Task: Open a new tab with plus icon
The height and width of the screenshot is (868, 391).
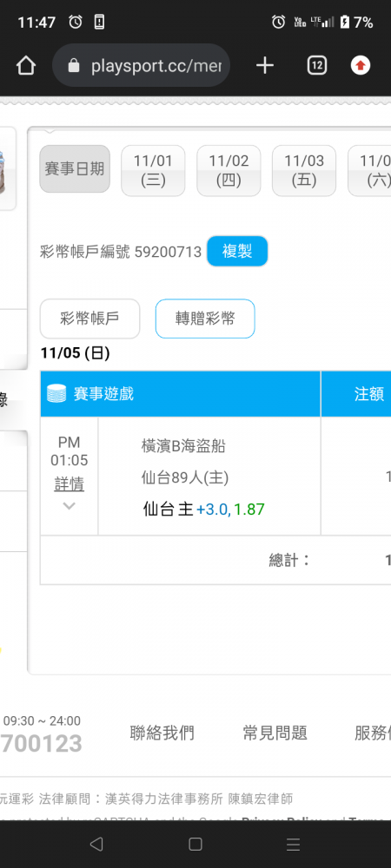Action: point(265,66)
